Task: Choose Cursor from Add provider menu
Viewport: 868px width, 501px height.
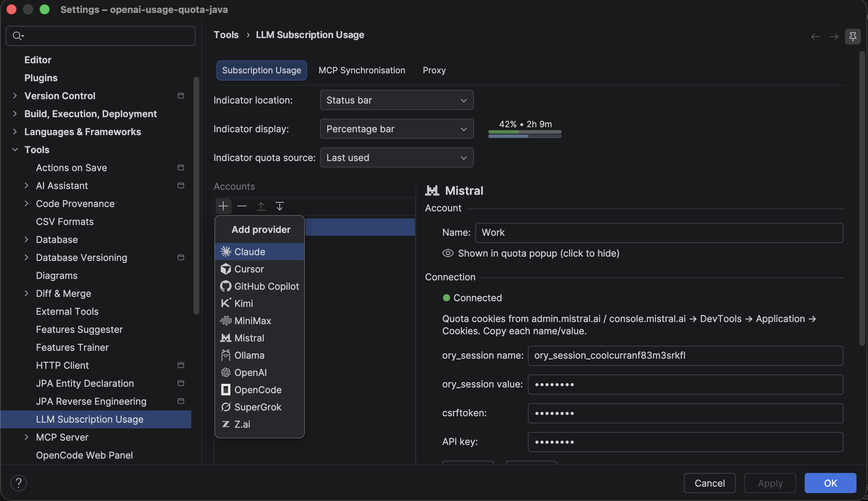Action: click(260, 269)
